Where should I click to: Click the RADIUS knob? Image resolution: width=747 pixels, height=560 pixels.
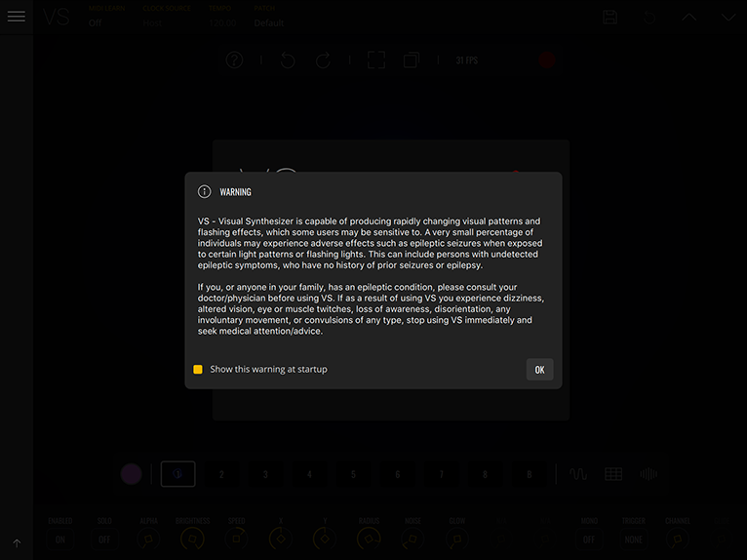click(x=369, y=540)
